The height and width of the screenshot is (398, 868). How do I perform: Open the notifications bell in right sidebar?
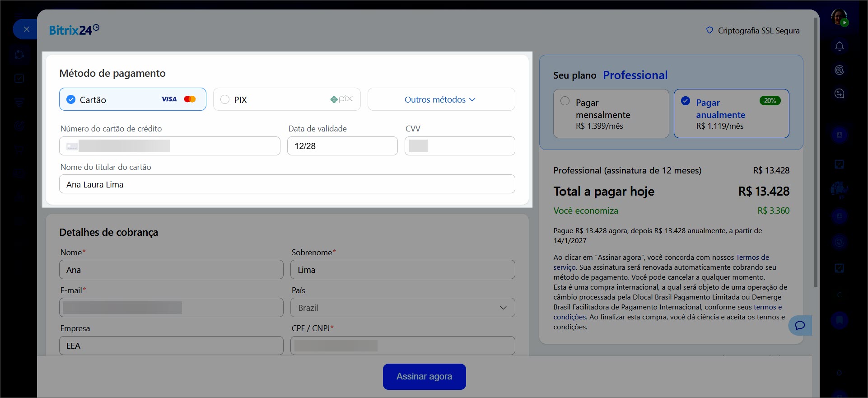click(x=839, y=47)
